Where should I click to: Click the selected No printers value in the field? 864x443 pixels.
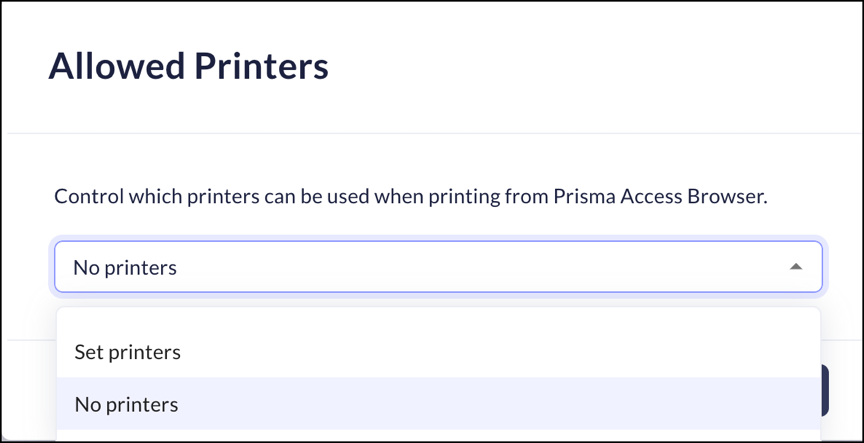125,267
